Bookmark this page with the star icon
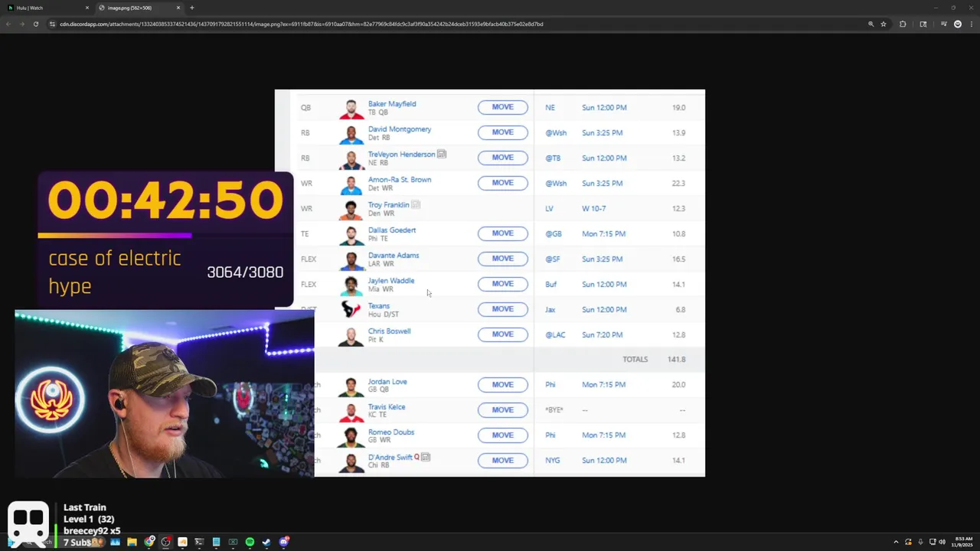This screenshot has width=980, height=551. (884, 24)
